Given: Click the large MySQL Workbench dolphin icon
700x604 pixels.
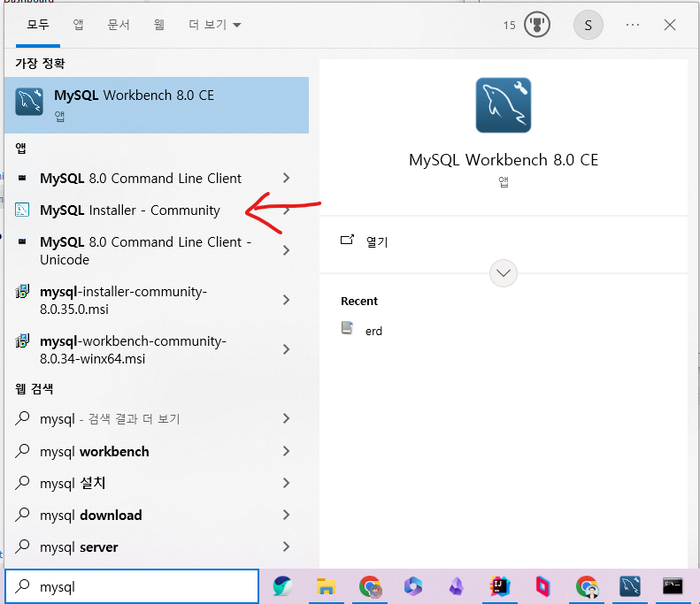Looking at the screenshot, I should tap(504, 105).
